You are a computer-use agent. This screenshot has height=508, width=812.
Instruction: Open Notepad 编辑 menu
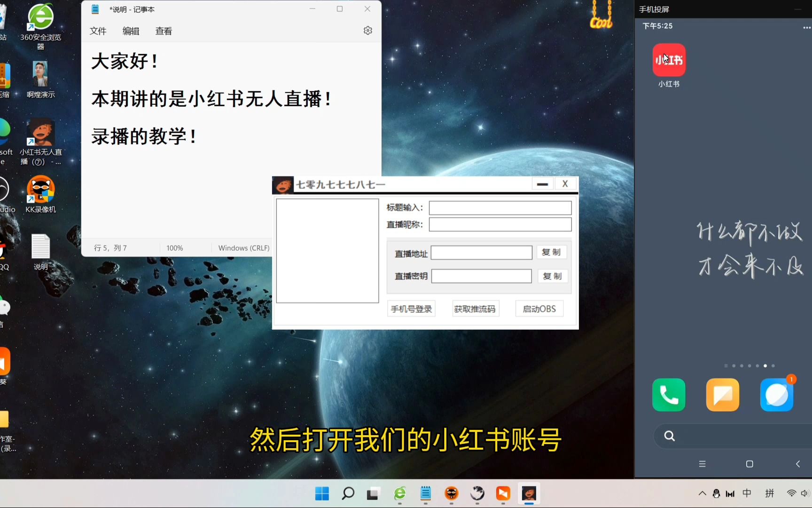point(131,31)
